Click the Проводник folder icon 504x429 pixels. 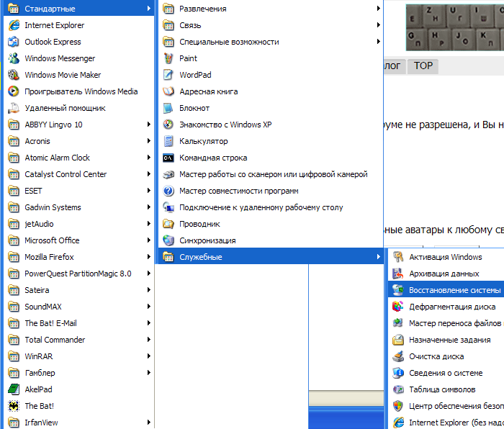(x=168, y=224)
